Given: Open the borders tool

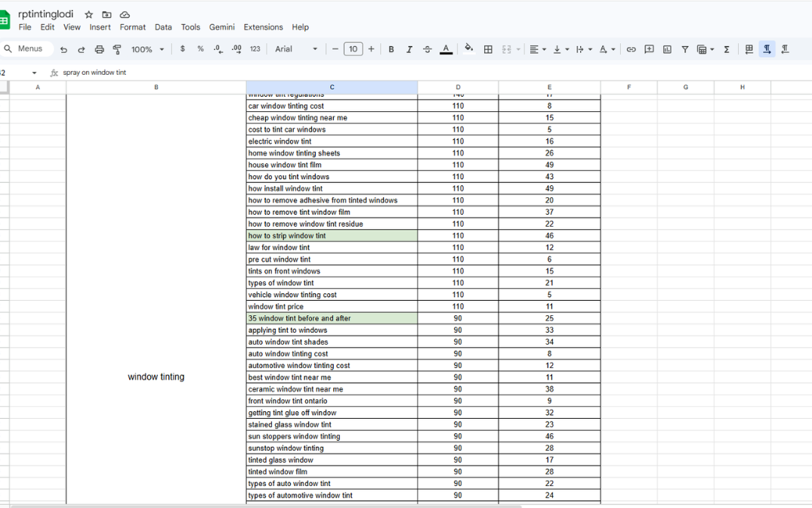Looking at the screenshot, I should [x=488, y=49].
